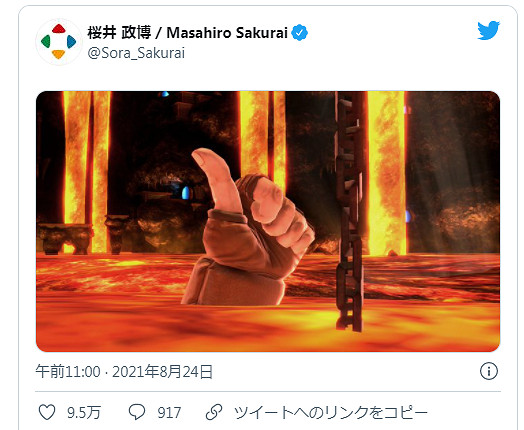This screenshot has width=524, height=430.
Task: Click the blue verified badge
Action: coord(300,33)
